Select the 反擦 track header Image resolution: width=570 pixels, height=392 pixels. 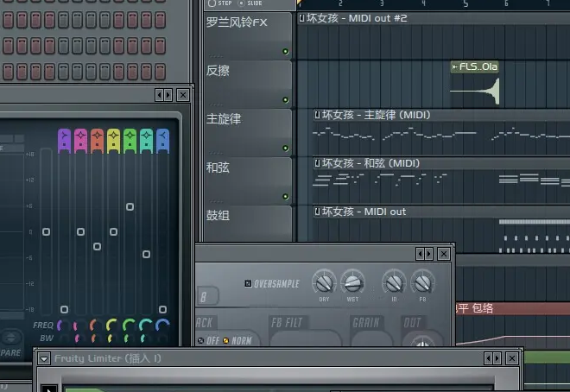tap(248, 84)
